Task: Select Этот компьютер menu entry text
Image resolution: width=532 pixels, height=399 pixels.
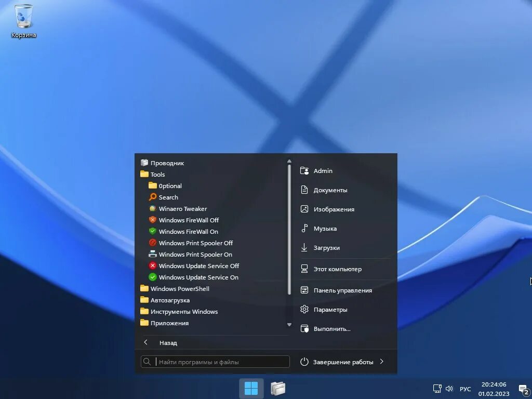Action: coord(338,269)
